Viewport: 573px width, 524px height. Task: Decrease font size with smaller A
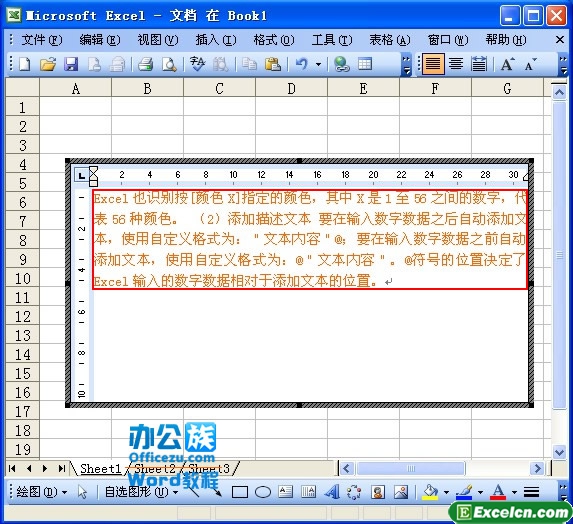click(530, 64)
